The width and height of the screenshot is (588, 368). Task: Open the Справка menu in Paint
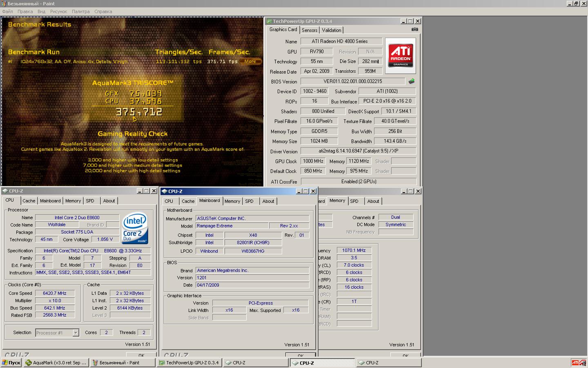pos(103,11)
